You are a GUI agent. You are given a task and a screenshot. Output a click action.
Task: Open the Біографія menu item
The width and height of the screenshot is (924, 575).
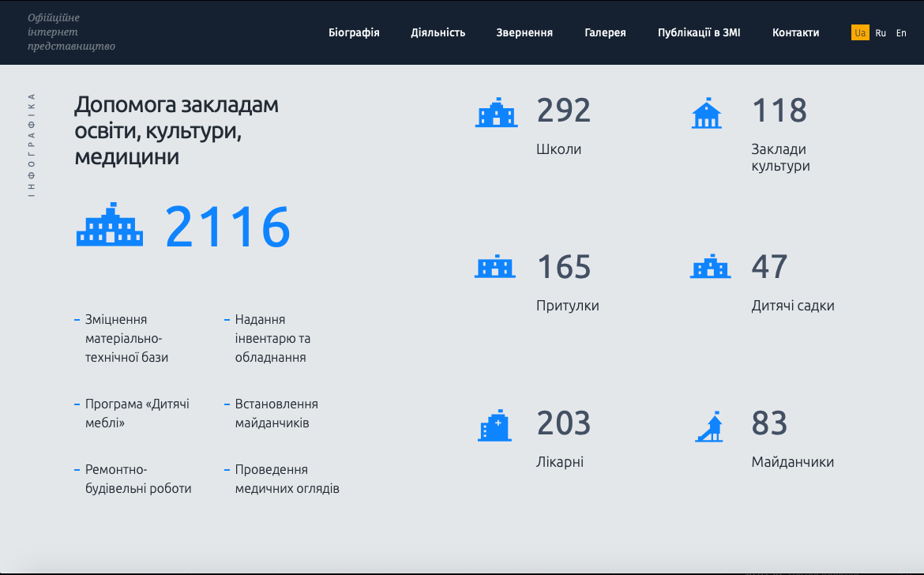pyautogui.click(x=354, y=33)
